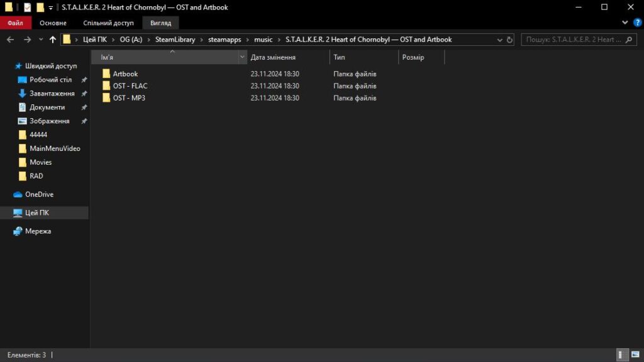Open Завантаження in the sidebar
This screenshot has width=644, height=362.
(52, 94)
